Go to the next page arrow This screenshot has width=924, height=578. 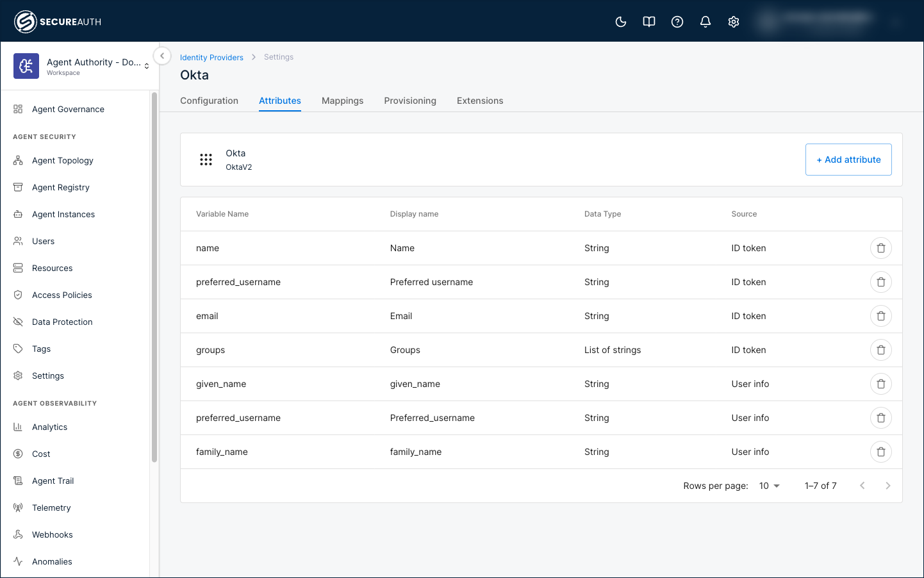[x=888, y=486]
